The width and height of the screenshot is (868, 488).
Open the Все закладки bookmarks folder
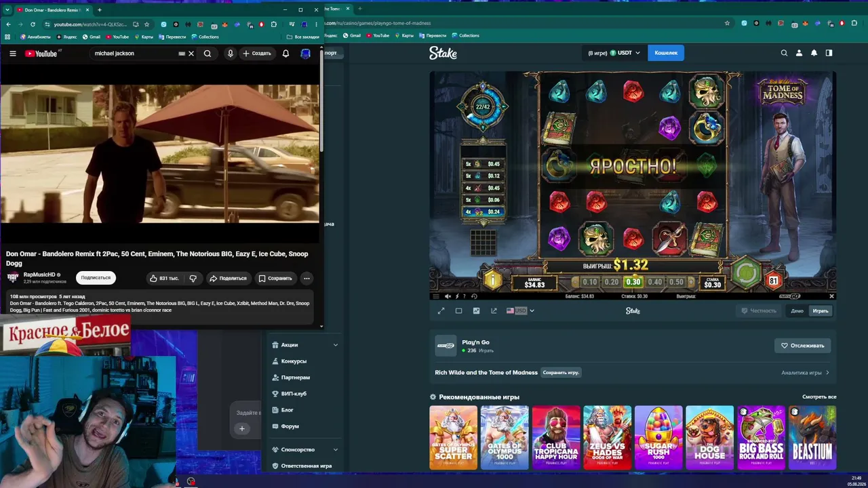(302, 37)
